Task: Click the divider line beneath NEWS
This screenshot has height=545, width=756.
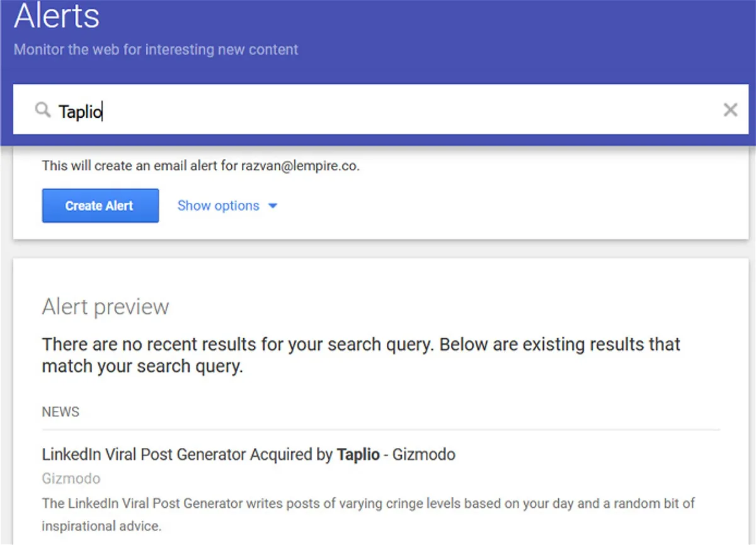Action: [381, 430]
